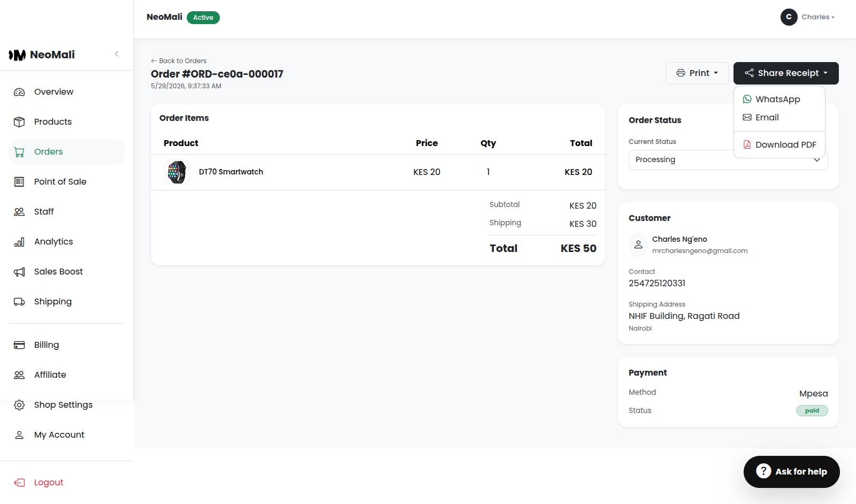
Task: Open My Account page
Action: click(66, 435)
